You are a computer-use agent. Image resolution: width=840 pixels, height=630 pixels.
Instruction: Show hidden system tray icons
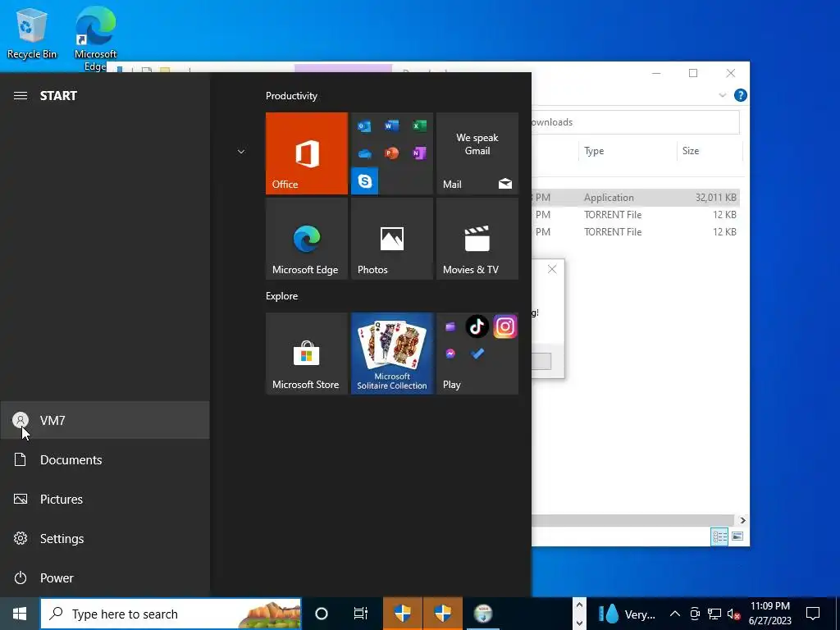675,614
